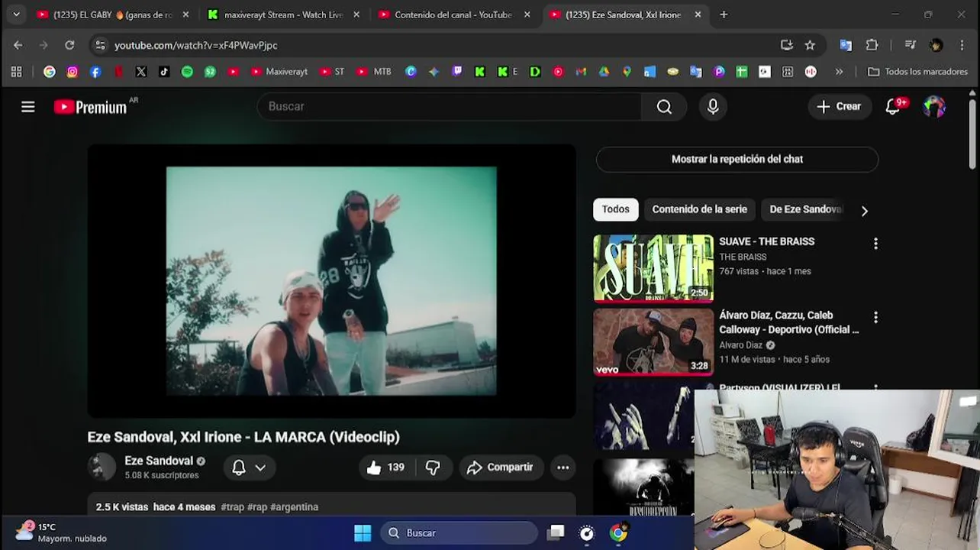Open the Gmail bookmark

coord(581,72)
